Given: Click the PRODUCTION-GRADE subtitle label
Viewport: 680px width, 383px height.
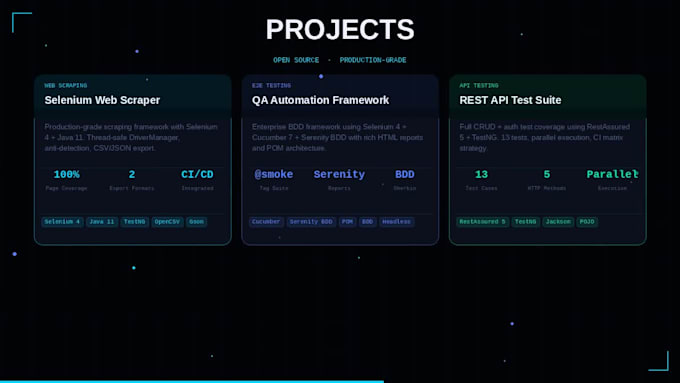Looking at the screenshot, I should (373, 60).
